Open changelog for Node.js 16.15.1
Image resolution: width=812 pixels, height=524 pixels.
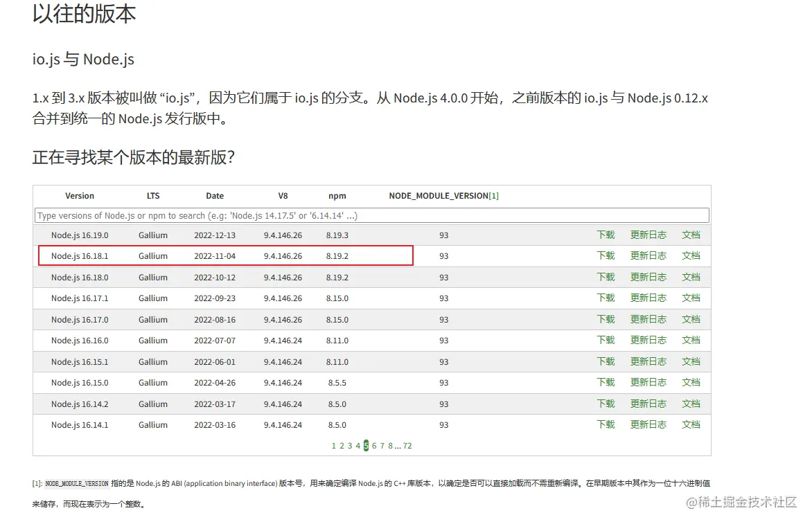(x=648, y=361)
